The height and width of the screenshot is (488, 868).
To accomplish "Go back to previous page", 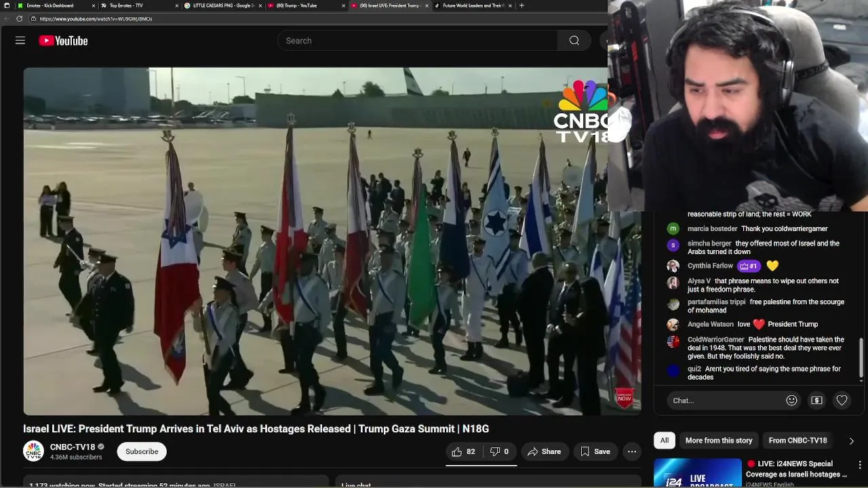I will pyautogui.click(x=7, y=19).
